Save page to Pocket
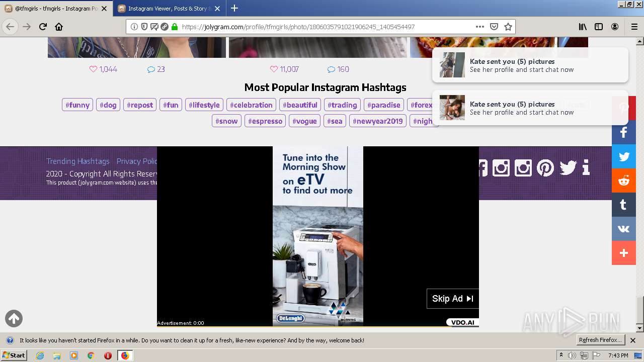This screenshot has width=644, height=362. click(494, 27)
